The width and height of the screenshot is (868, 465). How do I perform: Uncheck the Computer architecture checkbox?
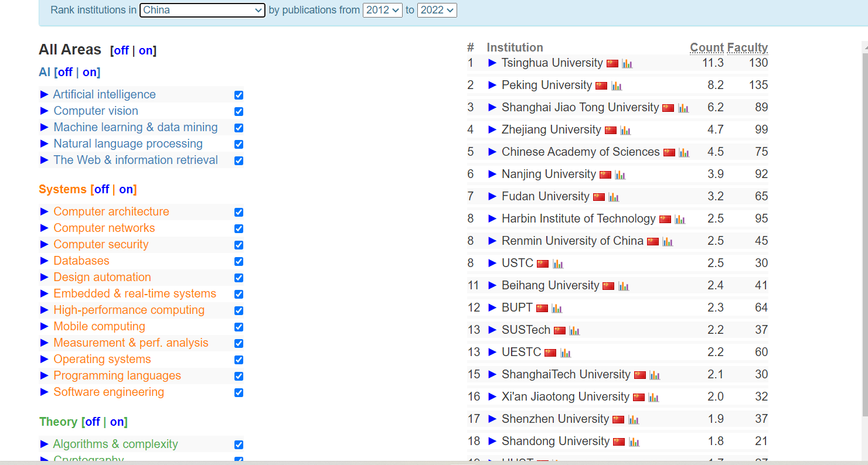pyautogui.click(x=239, y=212)
